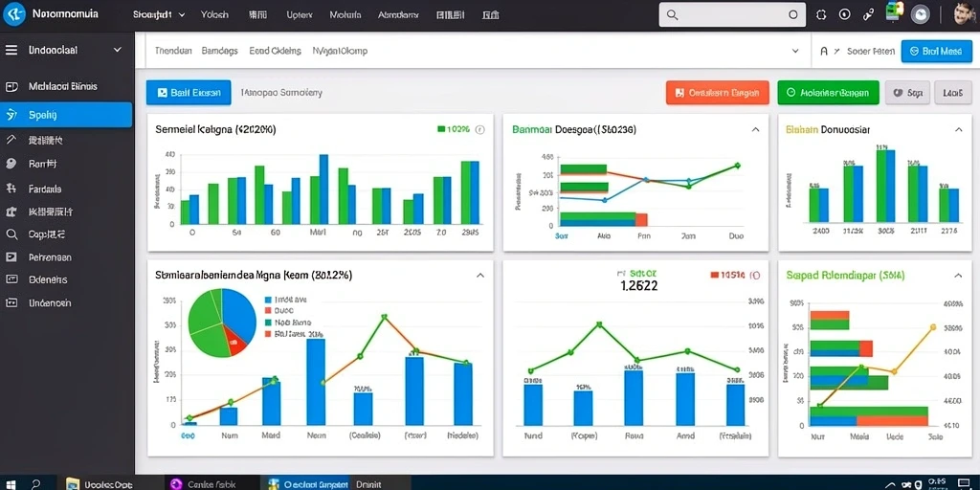The height and width of the screenshot is (490, 980).
Task: Click the Windows Start button
Action: tap(11, 483)
